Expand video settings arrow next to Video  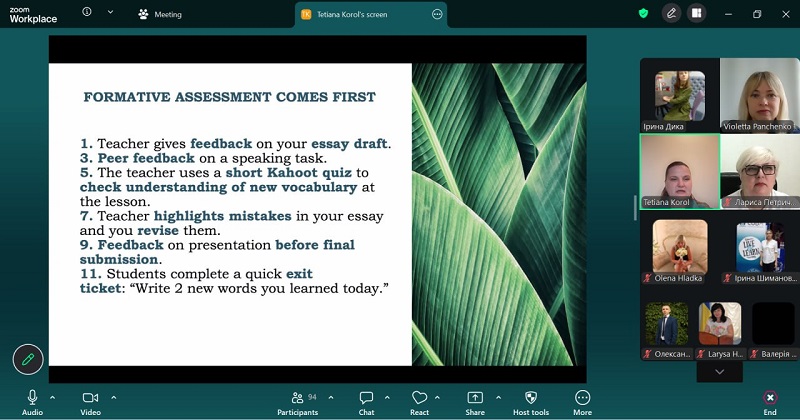tap(113, 397)
